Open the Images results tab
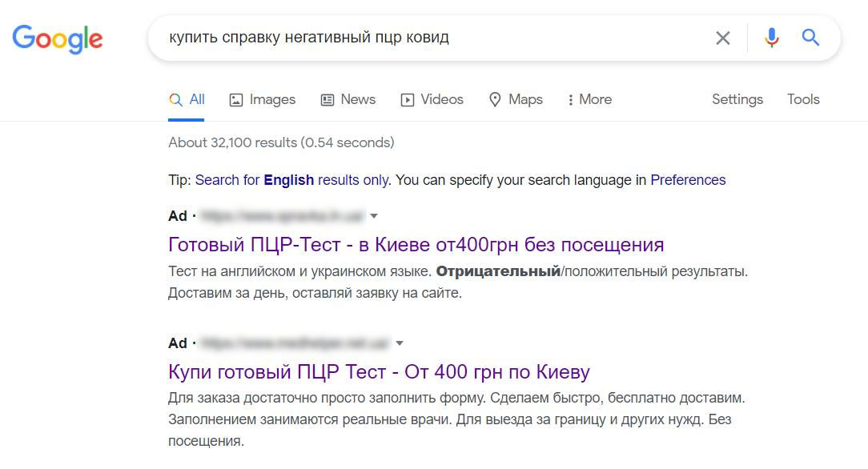The image size is (868, 469). point(262,100)
